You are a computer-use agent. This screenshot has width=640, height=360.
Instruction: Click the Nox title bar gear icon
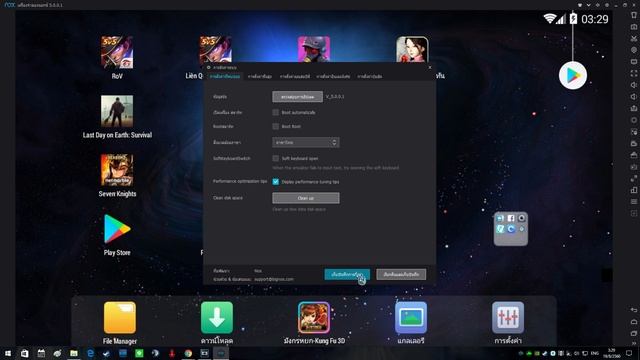pyautogui.click(x=607, y=5)
